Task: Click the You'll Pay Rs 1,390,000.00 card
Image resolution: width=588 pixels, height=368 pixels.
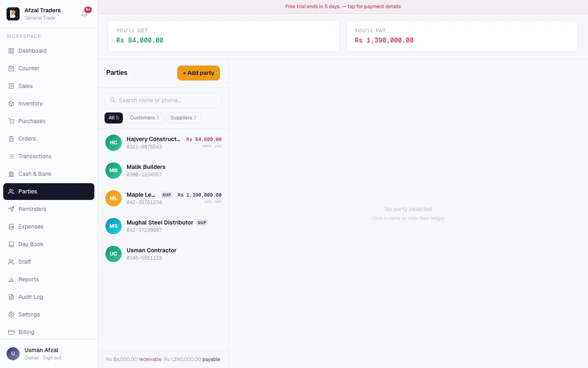Action: click(462, 36)
